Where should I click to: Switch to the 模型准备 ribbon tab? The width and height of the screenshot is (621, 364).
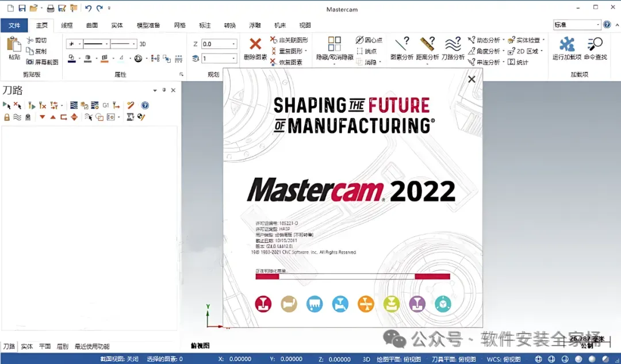(x=148, y=25)
